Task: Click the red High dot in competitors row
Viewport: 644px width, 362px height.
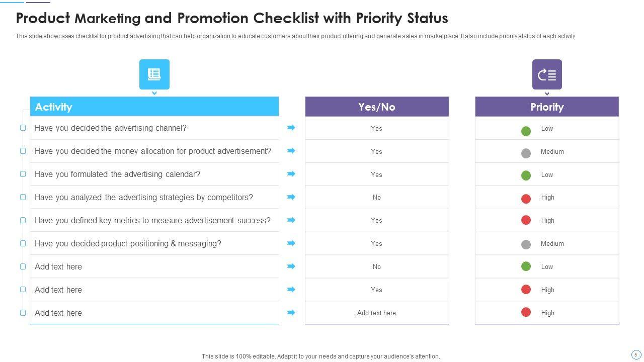Action: [526, 199]
